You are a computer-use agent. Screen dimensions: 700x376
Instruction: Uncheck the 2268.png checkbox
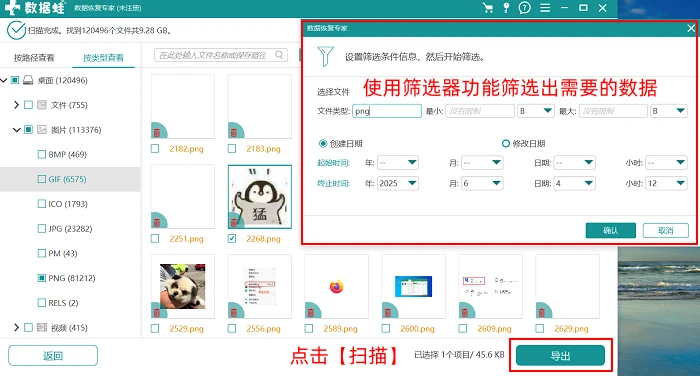232,239
